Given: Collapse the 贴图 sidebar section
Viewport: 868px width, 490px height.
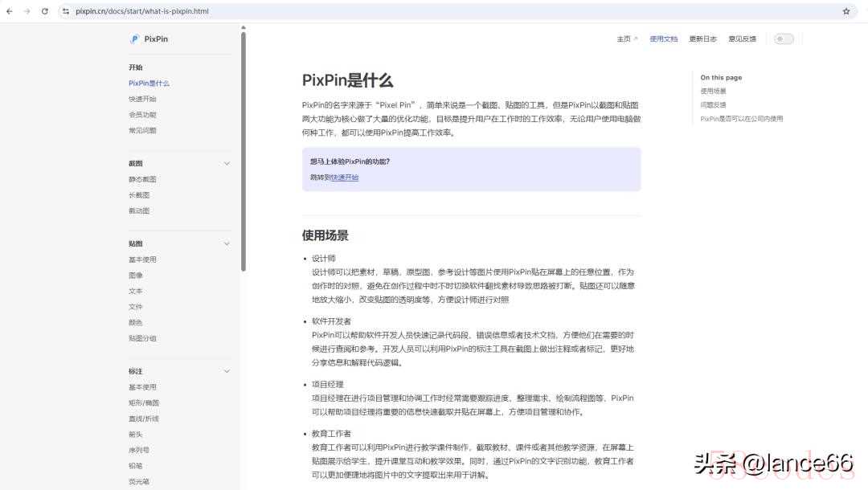Looking at the screenshot, I should coord(227,243).
